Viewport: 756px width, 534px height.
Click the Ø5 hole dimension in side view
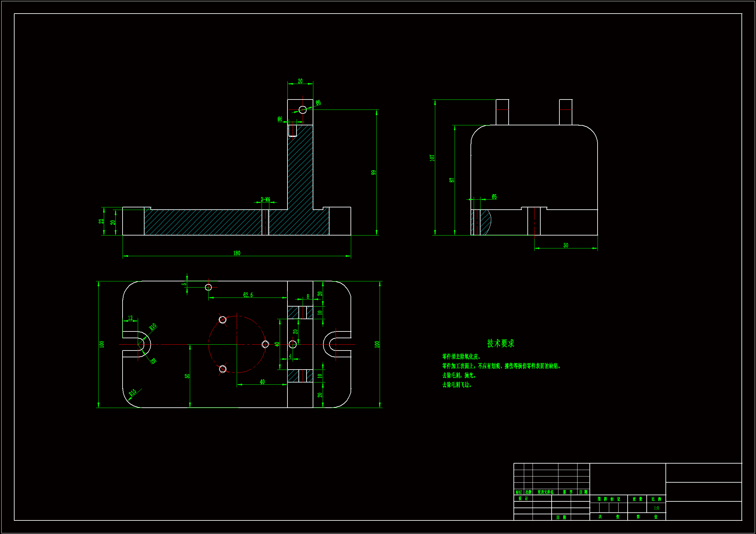pyautogui.click(x=494, y=197)
